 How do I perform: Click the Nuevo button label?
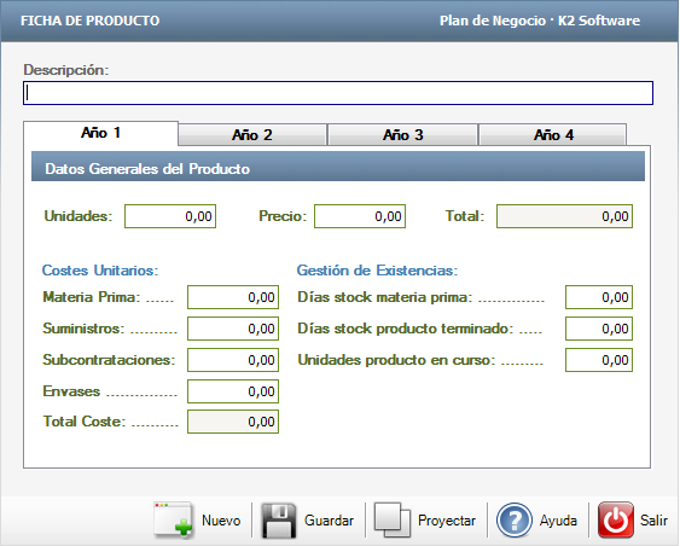(221, 520)
